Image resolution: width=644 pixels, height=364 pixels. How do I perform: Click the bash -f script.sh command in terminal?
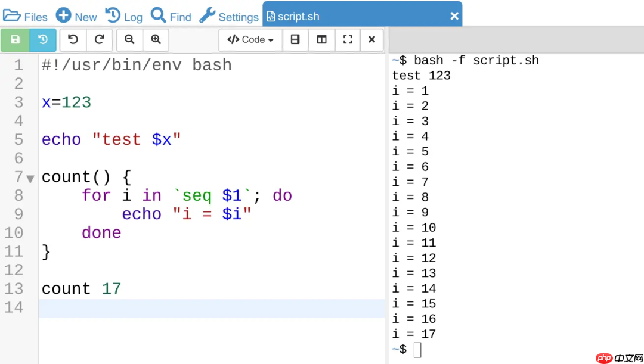(476, 60)
